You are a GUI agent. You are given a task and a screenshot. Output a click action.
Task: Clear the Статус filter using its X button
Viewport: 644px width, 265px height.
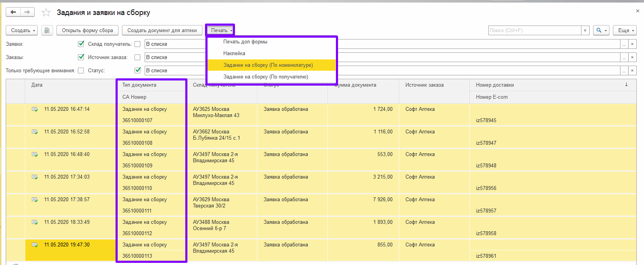click(x=632, y=71)
